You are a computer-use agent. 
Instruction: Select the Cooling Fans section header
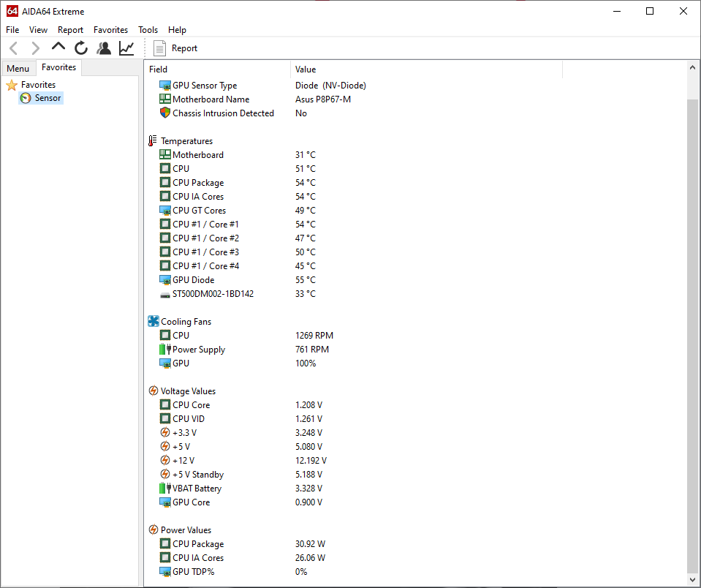(x=186, y=322)
